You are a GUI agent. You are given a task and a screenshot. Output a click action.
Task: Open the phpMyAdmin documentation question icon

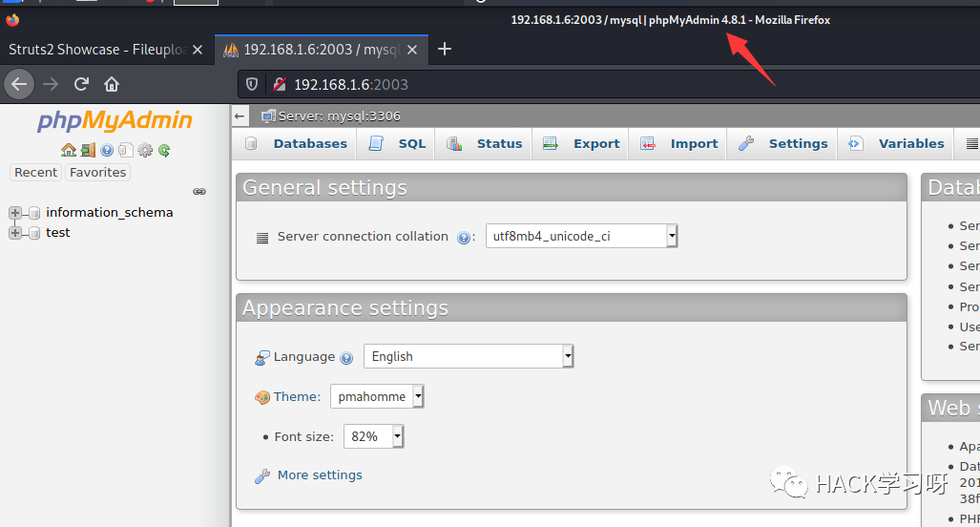(x=107, y=150)
